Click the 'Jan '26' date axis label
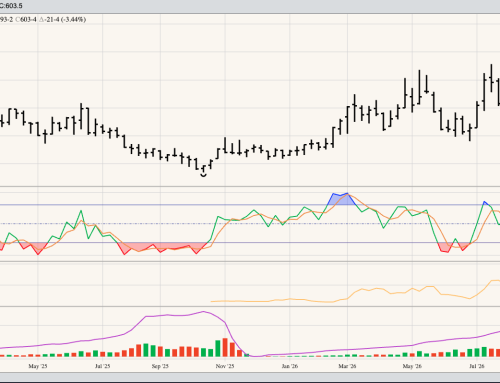Screen dimensions: 500x383 pyautogui.click(x=290, y=366)
